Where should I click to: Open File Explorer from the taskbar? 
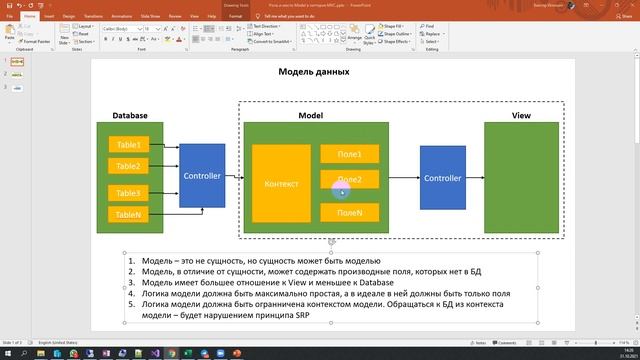click(41, 353)
